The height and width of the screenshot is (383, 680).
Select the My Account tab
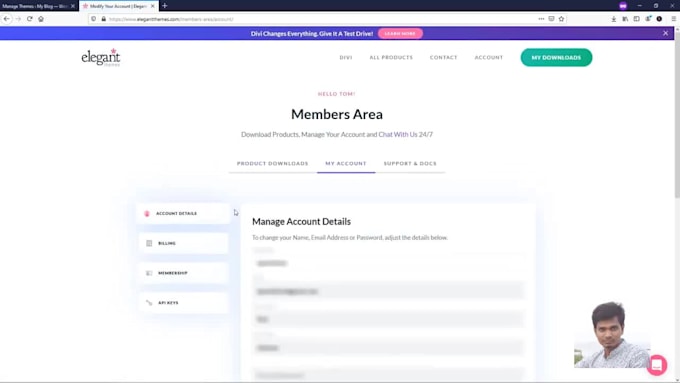[x=346, y=164]
